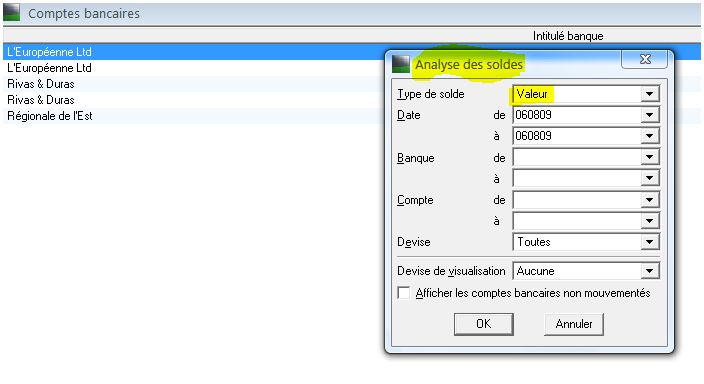The height and width of the screenshot is (384, 704).
Task: Click the Analyse des soldes dialog icon
Action: (x=401, y=64)
